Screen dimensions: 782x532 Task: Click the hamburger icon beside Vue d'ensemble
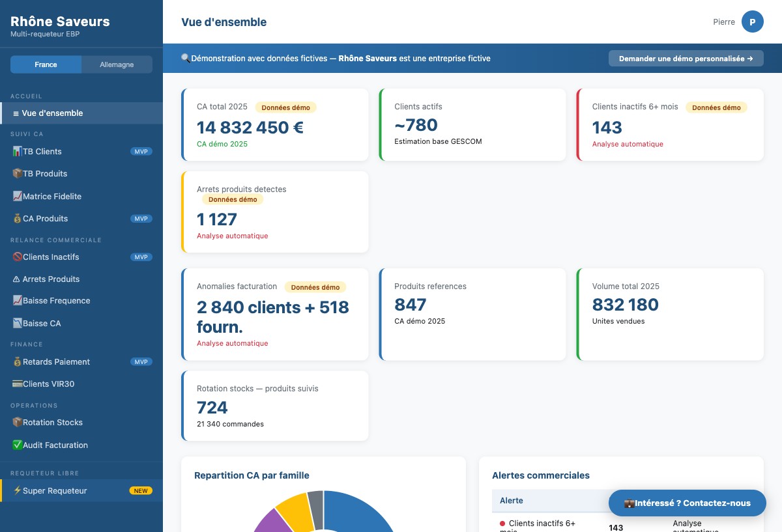coord(16,113)
